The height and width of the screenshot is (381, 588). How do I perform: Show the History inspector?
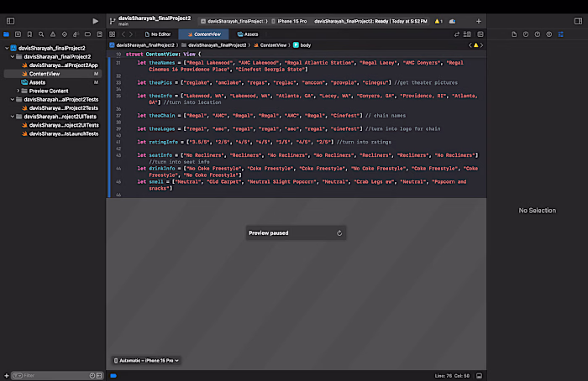(526, 34)
